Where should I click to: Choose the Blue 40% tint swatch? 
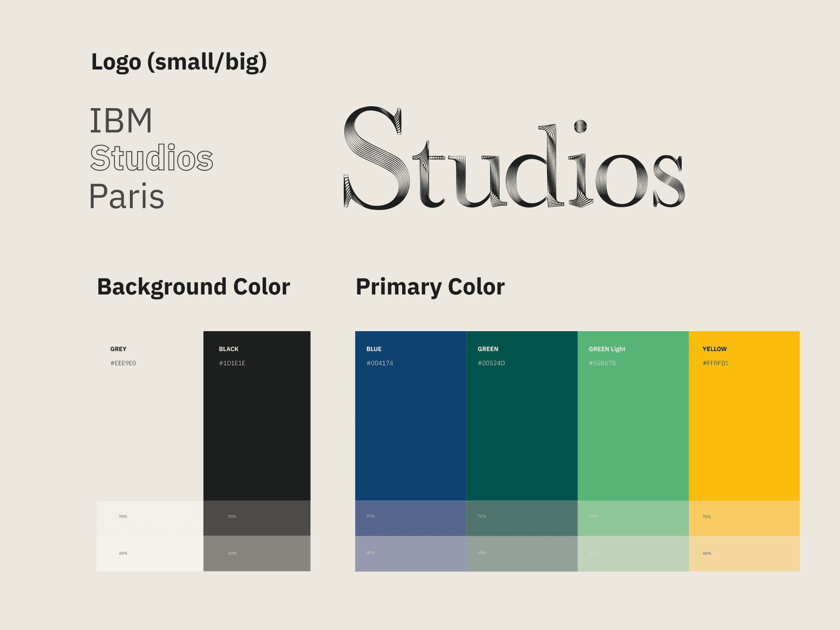(411, 554)
